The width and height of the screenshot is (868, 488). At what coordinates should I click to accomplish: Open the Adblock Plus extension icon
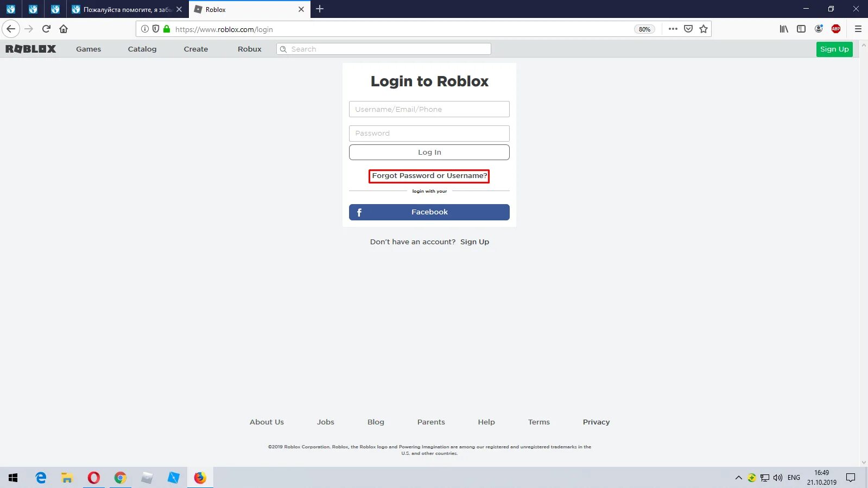tap(836, 29)
